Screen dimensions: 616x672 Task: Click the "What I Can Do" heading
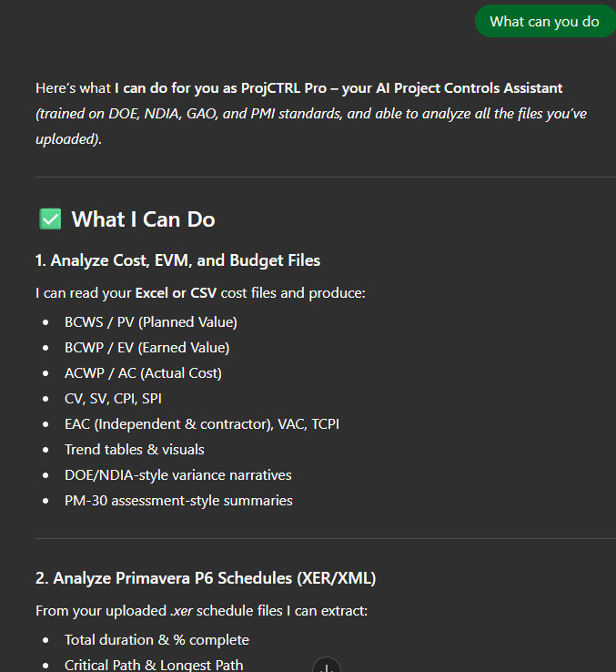(143, 219)
